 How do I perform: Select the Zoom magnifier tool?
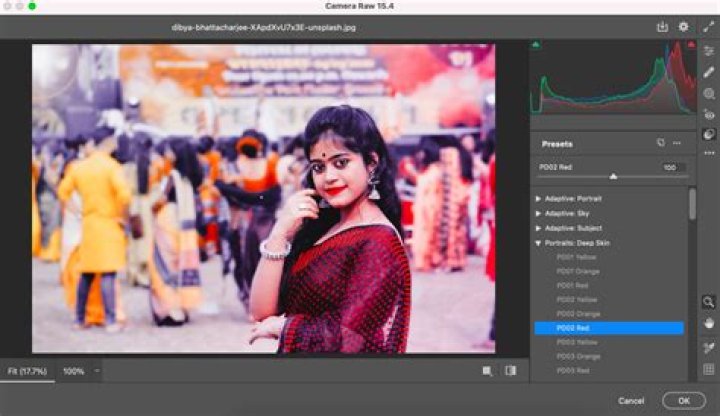point(709,301)
